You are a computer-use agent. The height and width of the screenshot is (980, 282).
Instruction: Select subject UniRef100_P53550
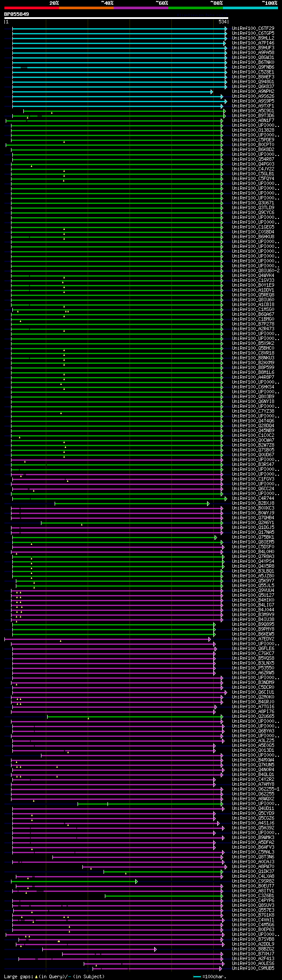[x=253, y=668]
